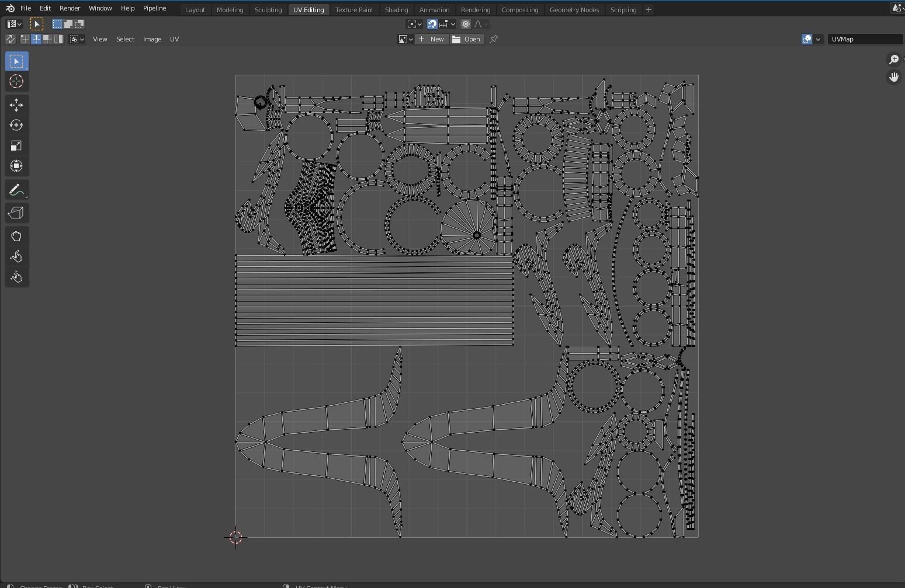
Task: Switch to the Scripting workspace tab
Action: point(623,10)
